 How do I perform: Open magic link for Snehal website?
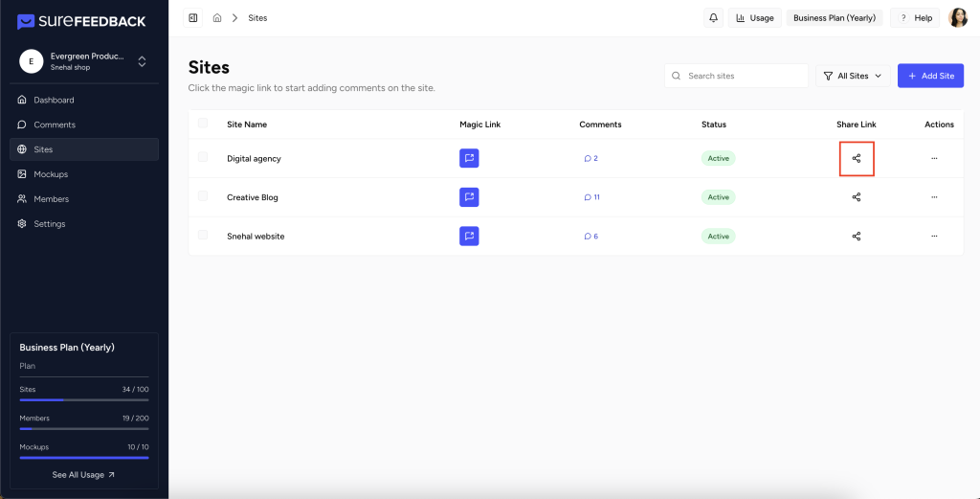pyautogui.click(x=469, y=236)
